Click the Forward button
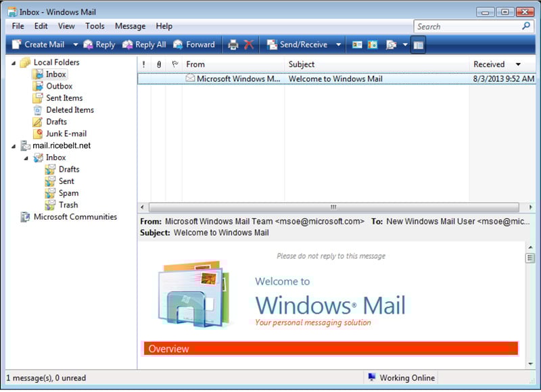 194,45
